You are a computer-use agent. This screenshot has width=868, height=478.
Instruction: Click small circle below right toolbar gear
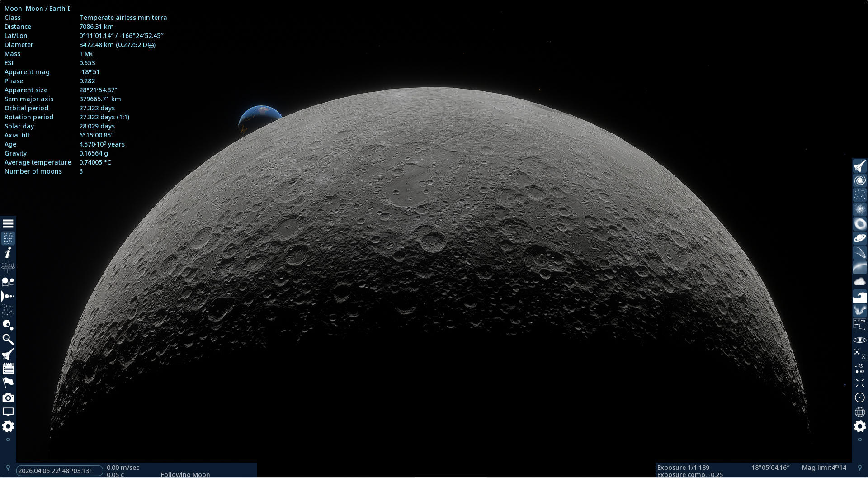[x=860, y=440]
